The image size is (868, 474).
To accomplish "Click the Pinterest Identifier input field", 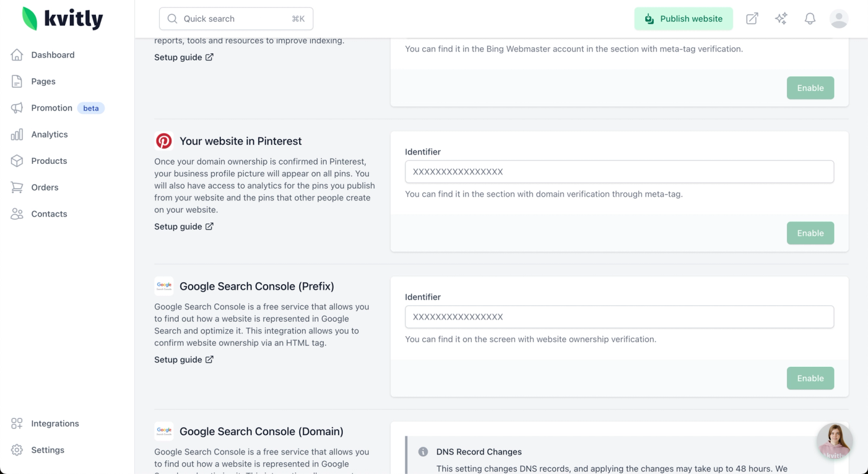I will point(619,172).
